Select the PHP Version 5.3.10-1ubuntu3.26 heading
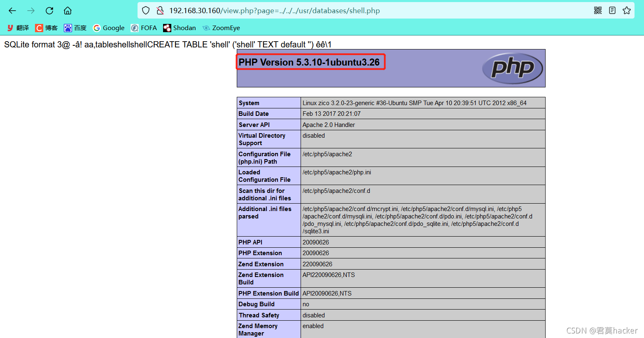 coord(309,62)
